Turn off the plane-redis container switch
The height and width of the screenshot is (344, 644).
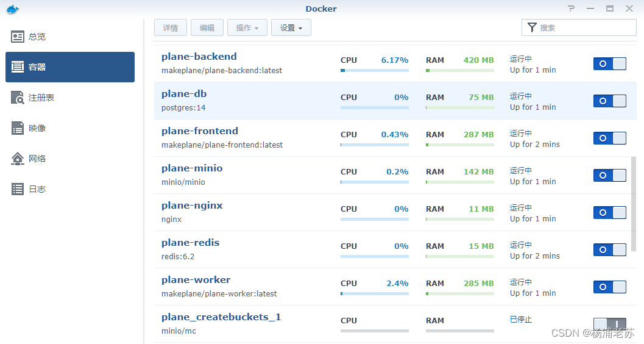pos(609,249)
